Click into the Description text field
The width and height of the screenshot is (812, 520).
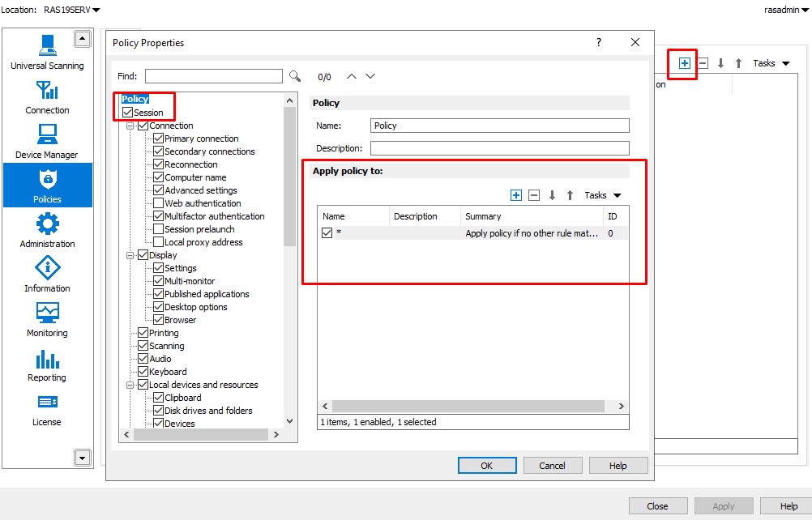click(499, 148)
